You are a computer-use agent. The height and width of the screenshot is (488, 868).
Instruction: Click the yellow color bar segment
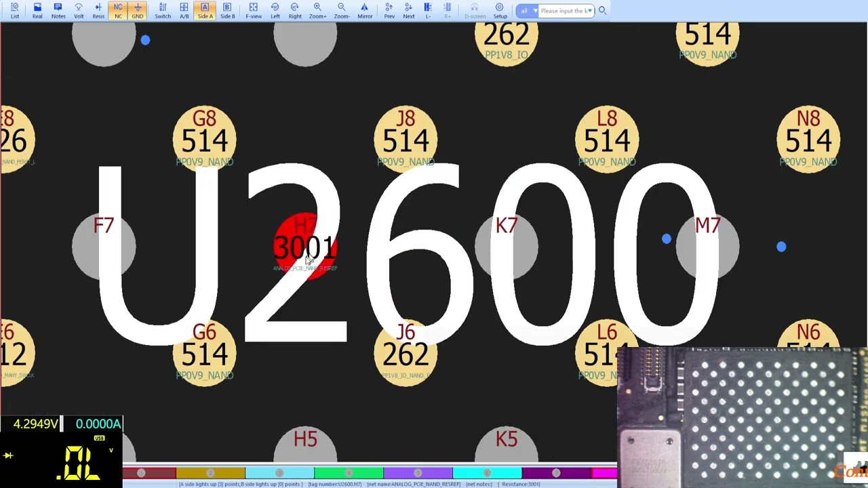pos(210,473)
